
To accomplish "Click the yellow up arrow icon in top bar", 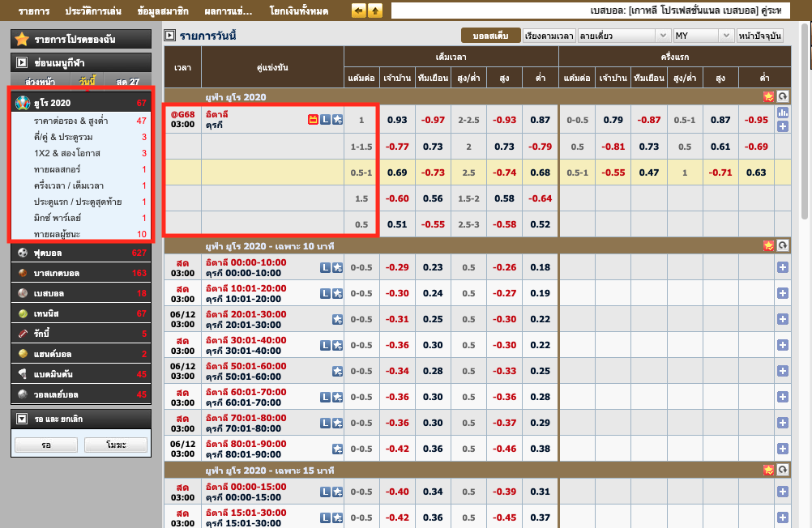I will point(375,11).
